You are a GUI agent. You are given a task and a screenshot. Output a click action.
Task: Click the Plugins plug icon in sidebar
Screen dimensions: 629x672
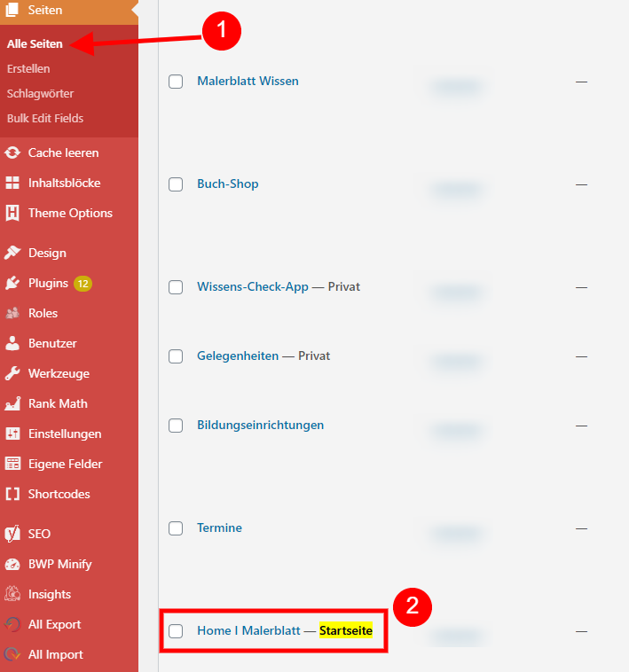(12, 284)
